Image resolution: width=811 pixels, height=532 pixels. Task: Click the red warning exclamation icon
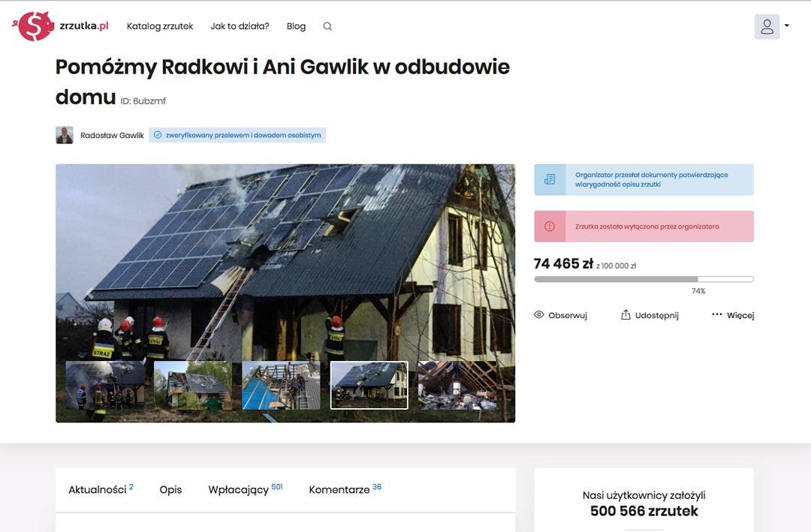[550, 227]
